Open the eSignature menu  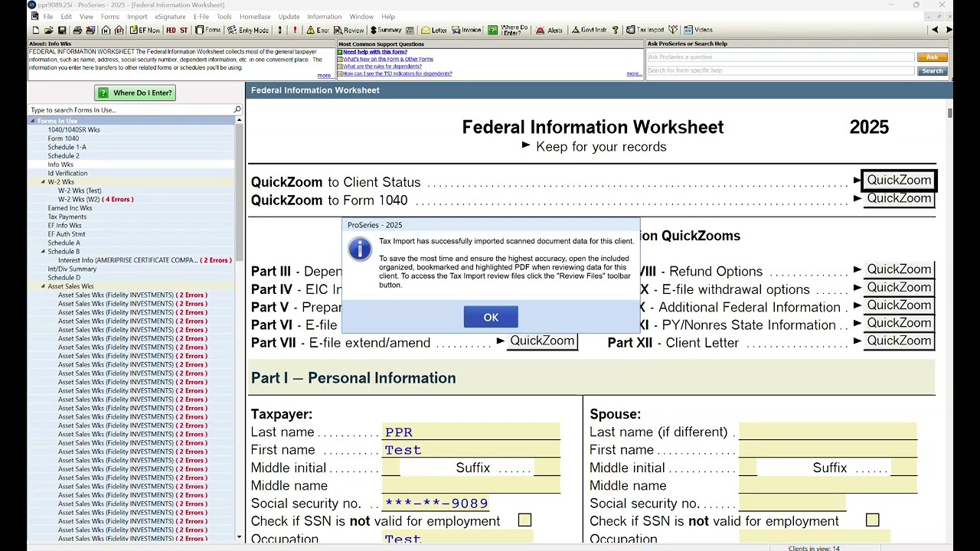click(170, 16)
